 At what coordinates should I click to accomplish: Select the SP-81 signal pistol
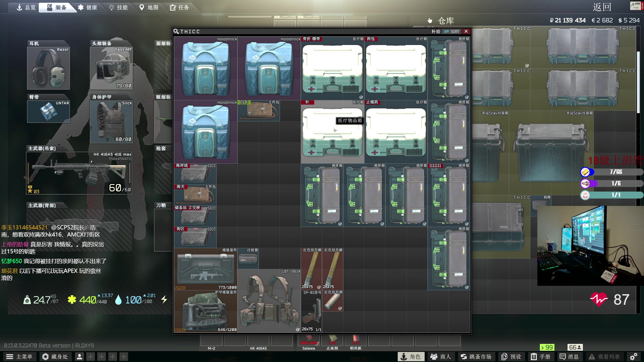(x=311, y=311)
